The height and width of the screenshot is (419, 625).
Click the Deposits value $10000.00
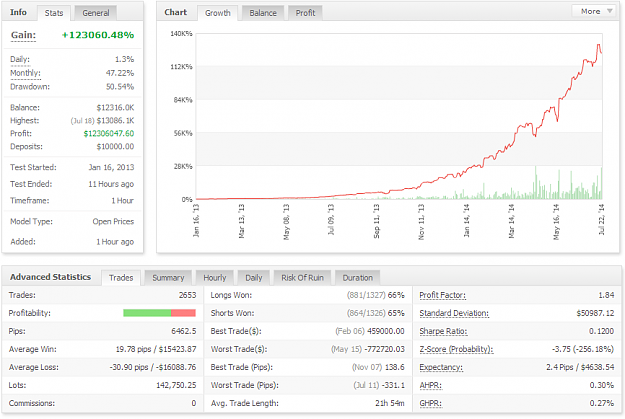point(115,146)
